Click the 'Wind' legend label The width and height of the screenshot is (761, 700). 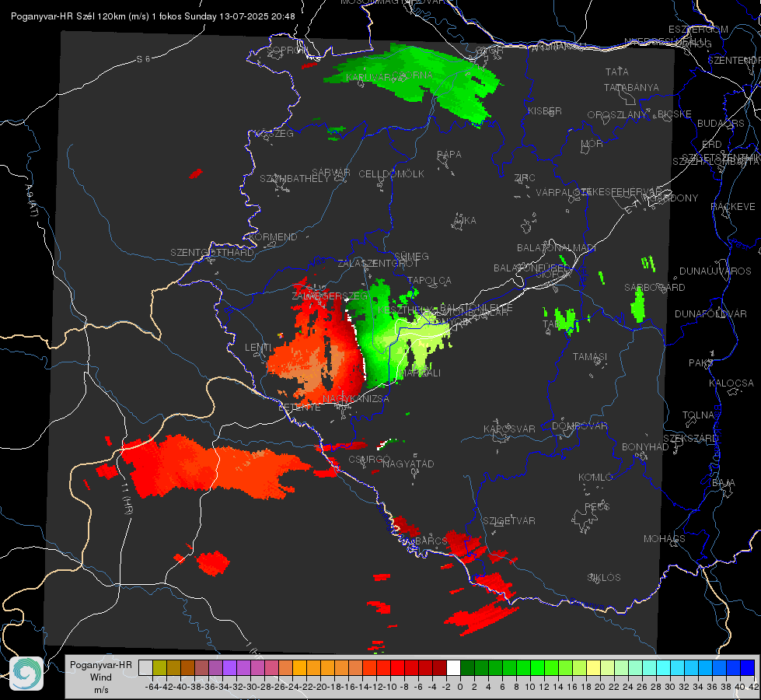pos(100,677)
